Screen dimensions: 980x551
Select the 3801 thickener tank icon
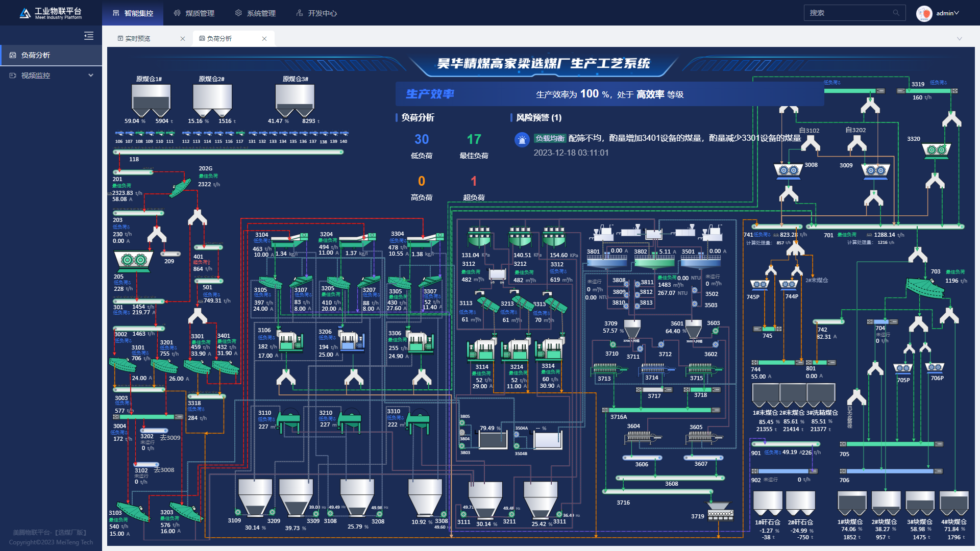607,262
